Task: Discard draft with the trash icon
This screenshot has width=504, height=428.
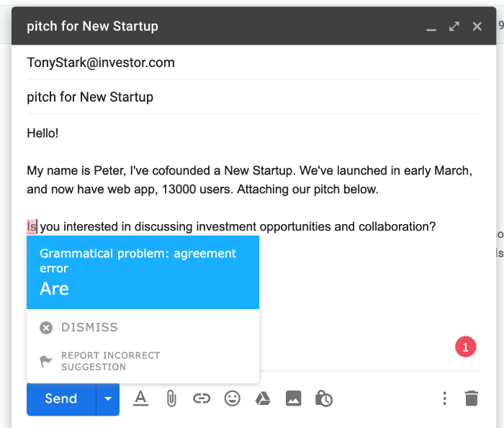Action: tap(471, 398)
